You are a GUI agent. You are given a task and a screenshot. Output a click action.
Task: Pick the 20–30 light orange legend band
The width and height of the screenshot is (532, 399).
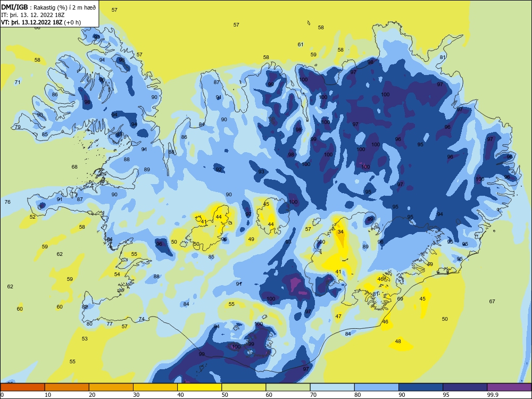coord(111,387)
